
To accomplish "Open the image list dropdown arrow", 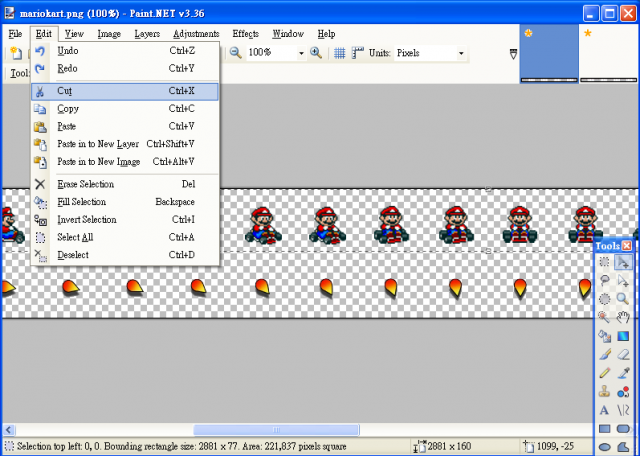I will (x=513, y=54).
